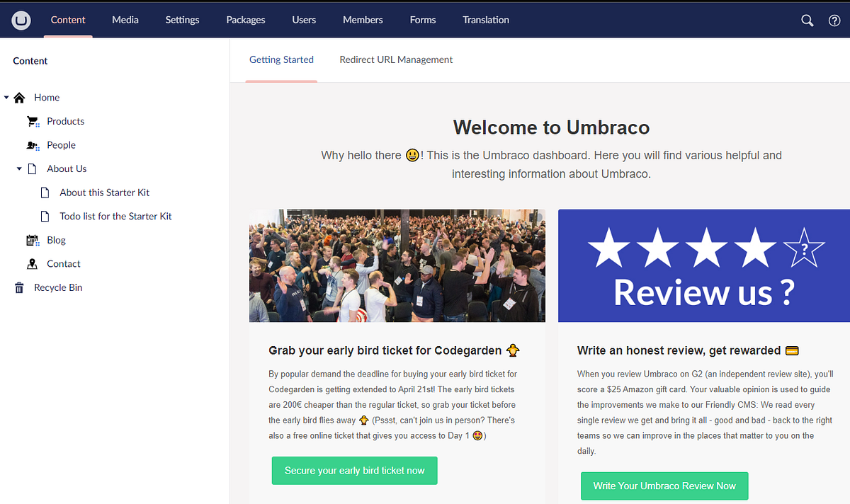The width and height of the screenshot is (850, 504).
Task: Click Secure your early bird ticket now
Action: click(354, 471)
